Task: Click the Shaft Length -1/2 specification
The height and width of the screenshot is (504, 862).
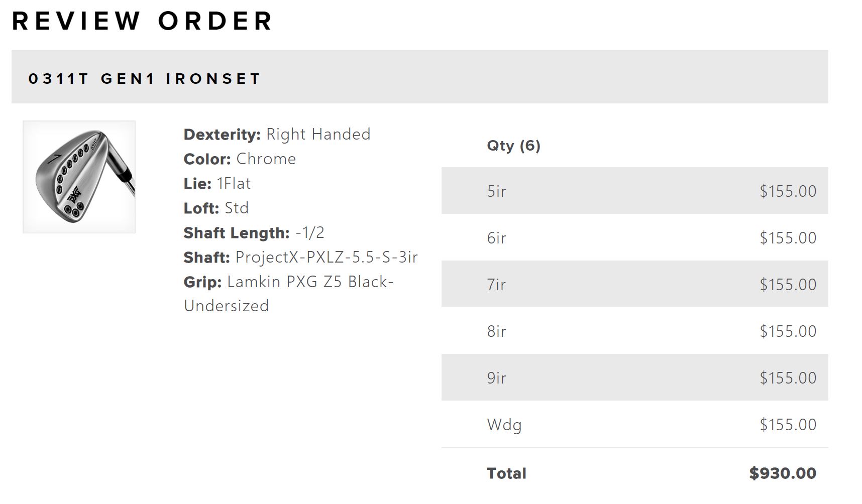Action: tap(254, 232)
